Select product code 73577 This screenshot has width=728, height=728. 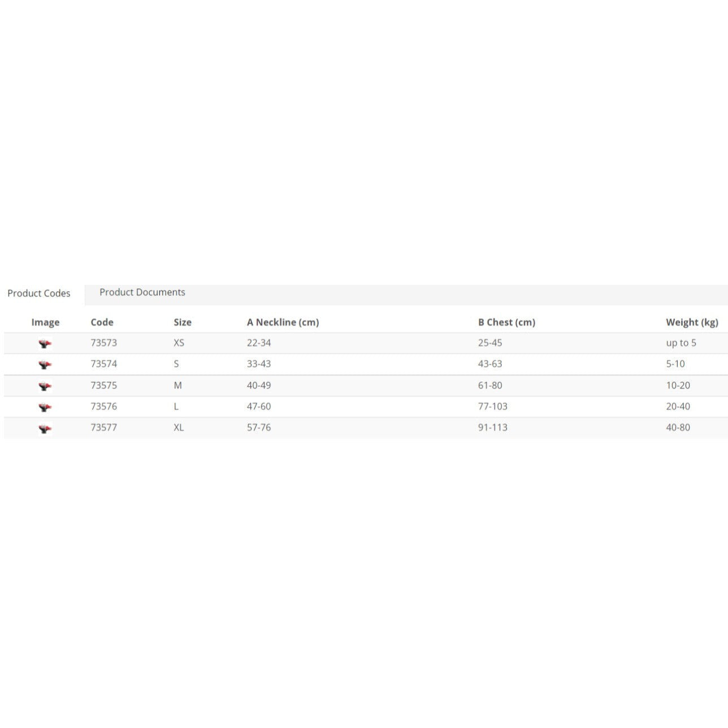(x=103, y=428)
